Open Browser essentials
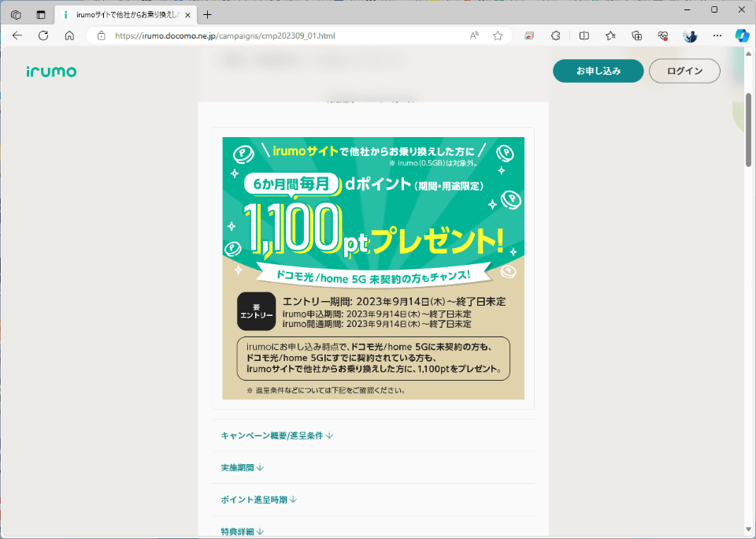Image resolution: width=756 pixels, height=539 pixels. [x=662, y=35]
